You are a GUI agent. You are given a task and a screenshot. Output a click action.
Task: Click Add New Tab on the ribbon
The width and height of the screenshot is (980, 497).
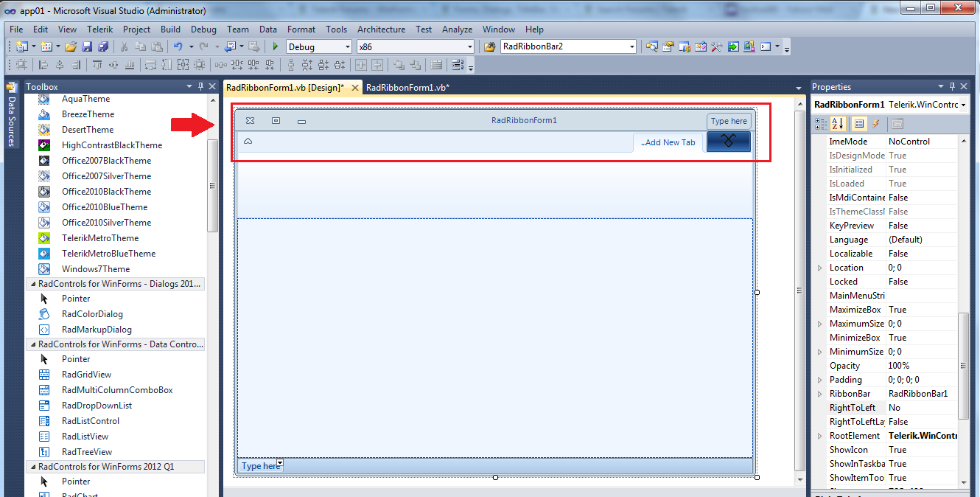click(x=668, y=142)
